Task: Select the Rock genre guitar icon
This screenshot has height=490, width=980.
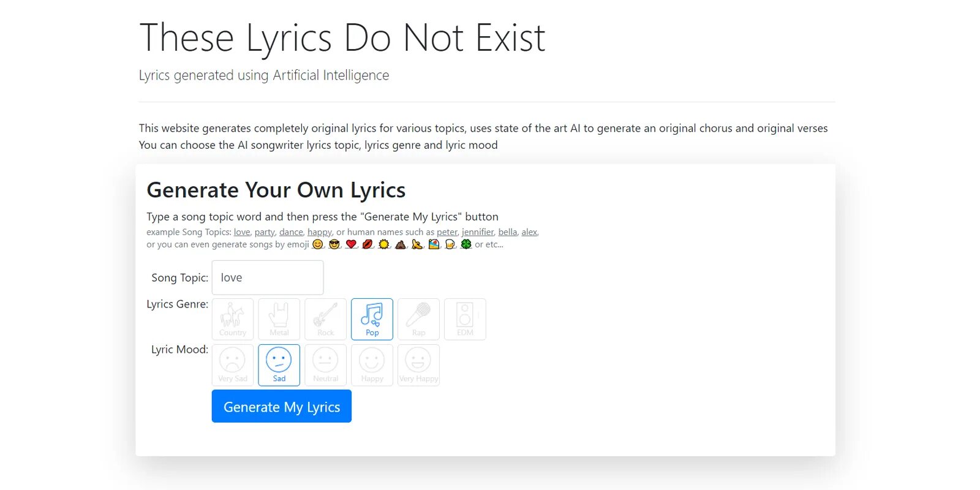Action: click(326, 319)
